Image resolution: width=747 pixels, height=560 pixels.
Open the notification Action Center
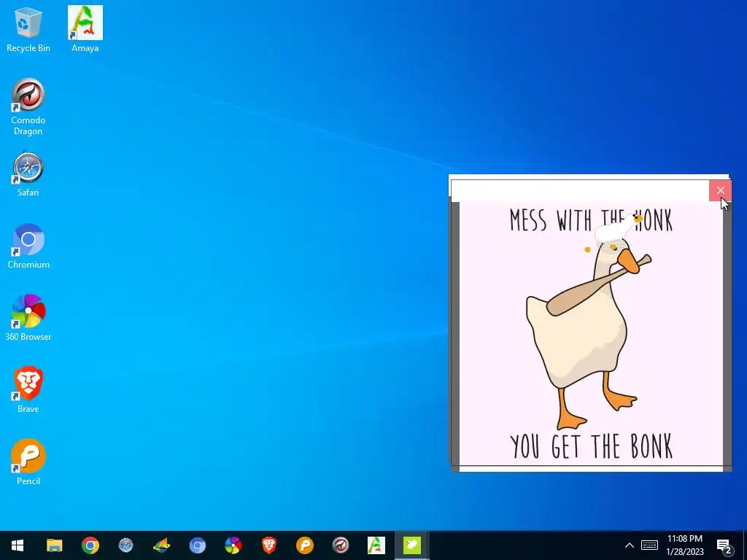[x=724, y=545]
